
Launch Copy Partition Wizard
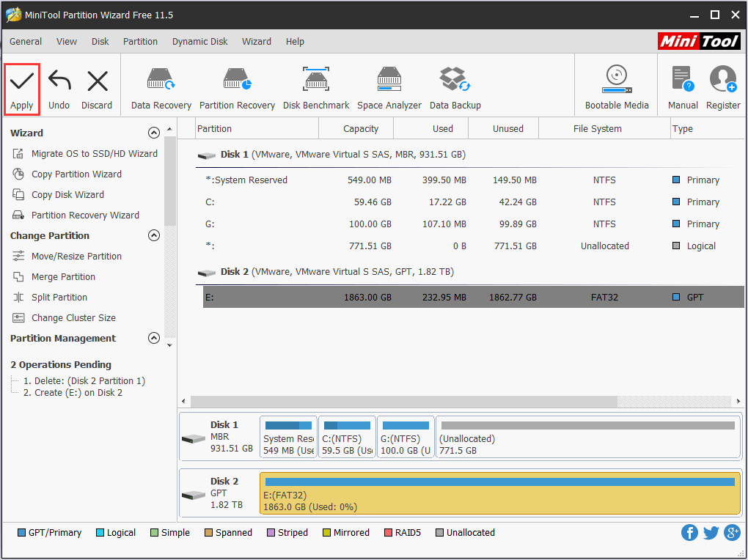67,174
